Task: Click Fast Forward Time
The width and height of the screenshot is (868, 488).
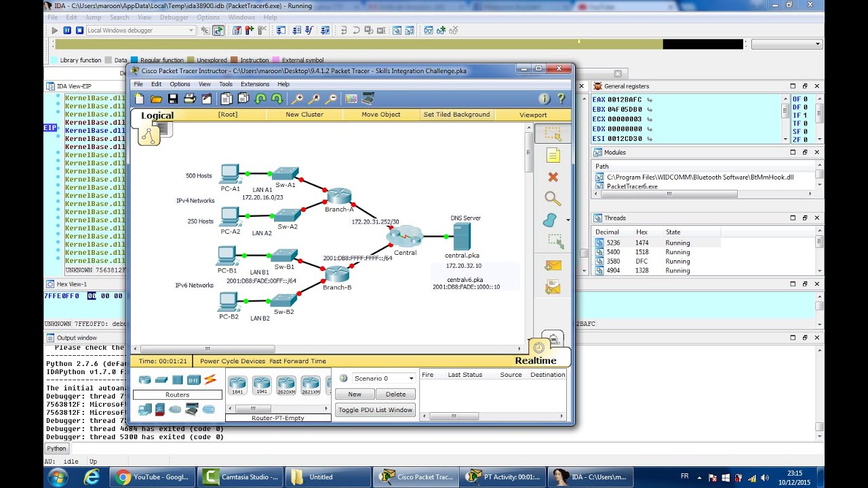Action: [298, 361]
